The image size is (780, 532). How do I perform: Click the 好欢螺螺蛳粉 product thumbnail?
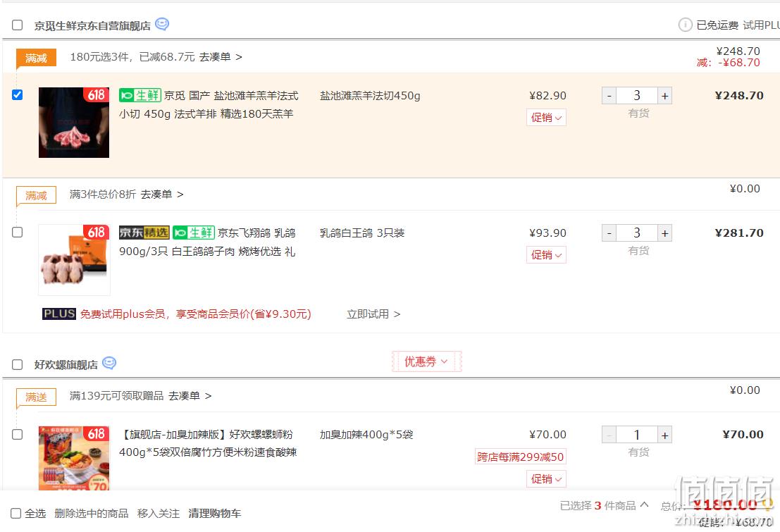(x=73, y=458)
